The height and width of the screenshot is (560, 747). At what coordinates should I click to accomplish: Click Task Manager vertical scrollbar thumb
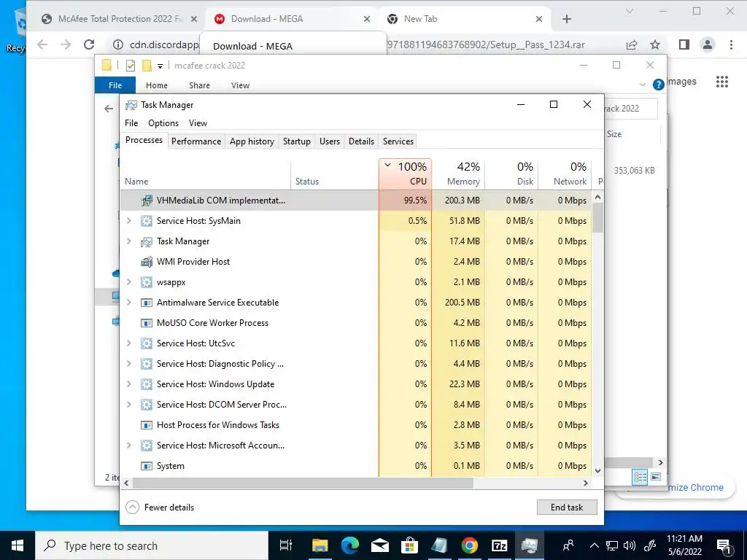coord(598,217)
